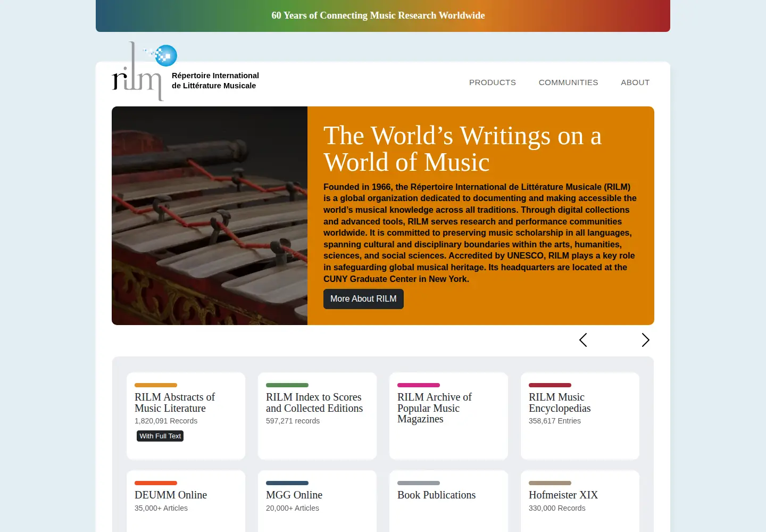Viewport: 766px width, 532px height.
Task: Click the With Full Text badge
Action: [x=160, y=436]
